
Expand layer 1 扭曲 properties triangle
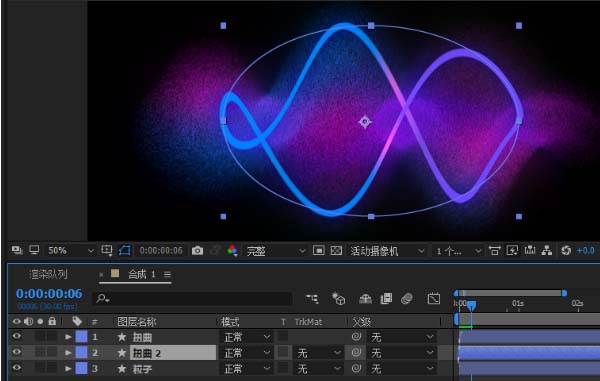[68, 337]
